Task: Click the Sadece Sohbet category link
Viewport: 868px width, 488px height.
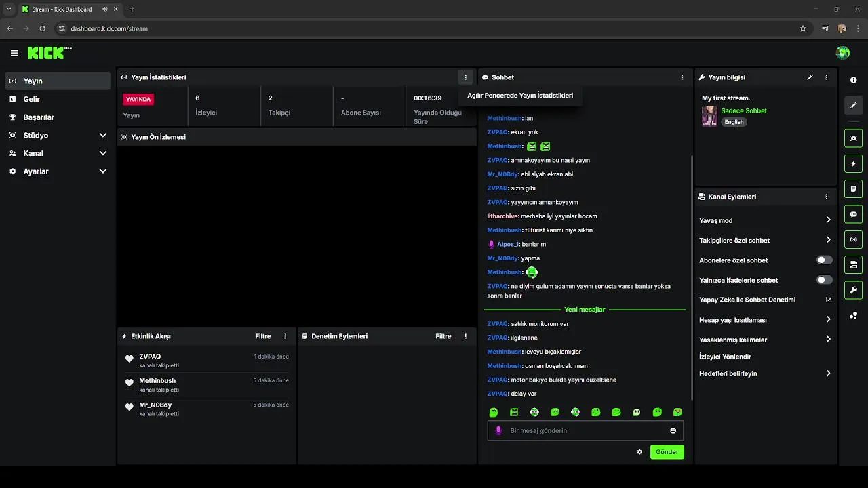Action: tap(744, 111)
